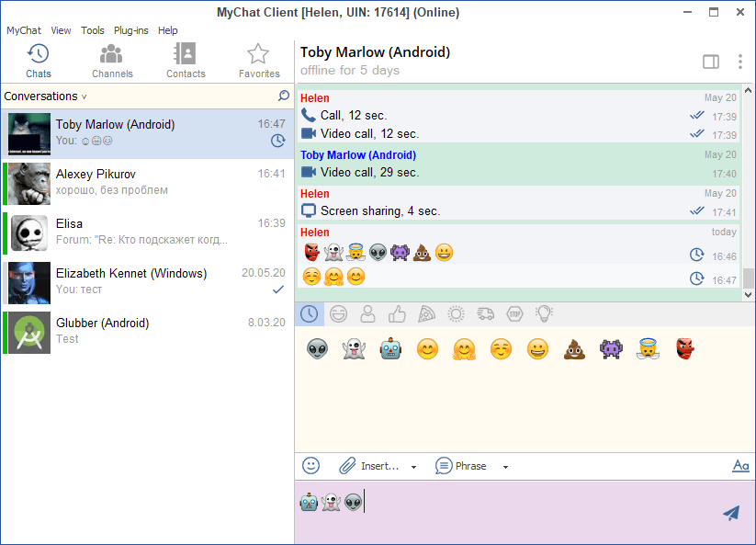756x545 pixels.
Task: Open the Elisa conversation
Action: click(x=148, y=233)
